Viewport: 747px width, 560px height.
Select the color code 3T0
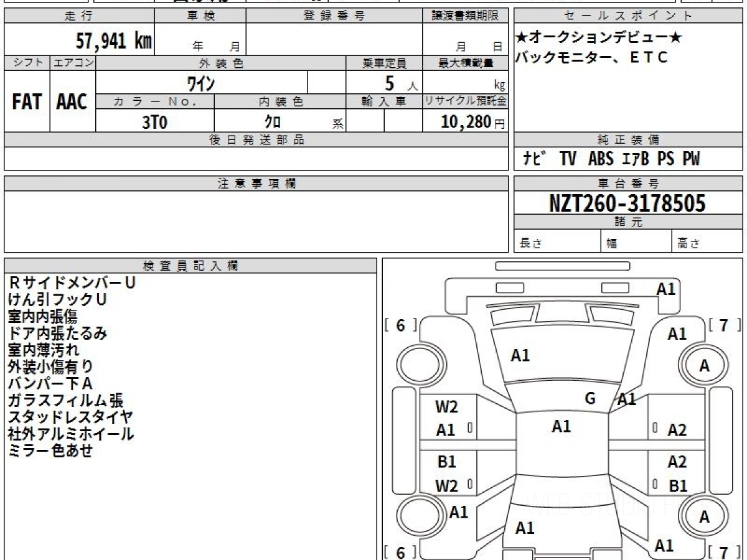tap(155, 122)
